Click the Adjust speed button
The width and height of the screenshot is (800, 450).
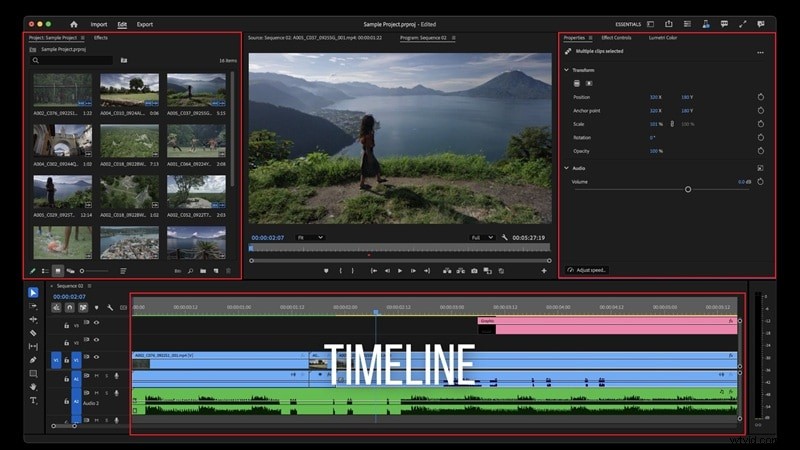tap(586, 270)
